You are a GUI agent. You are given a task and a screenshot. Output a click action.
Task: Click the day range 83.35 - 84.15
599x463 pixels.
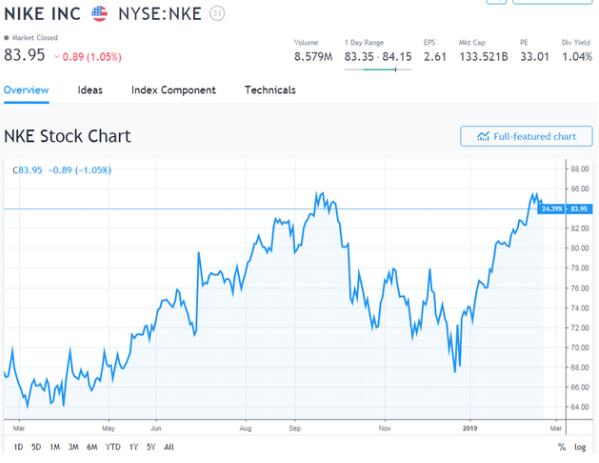click(x=378, y=57)
